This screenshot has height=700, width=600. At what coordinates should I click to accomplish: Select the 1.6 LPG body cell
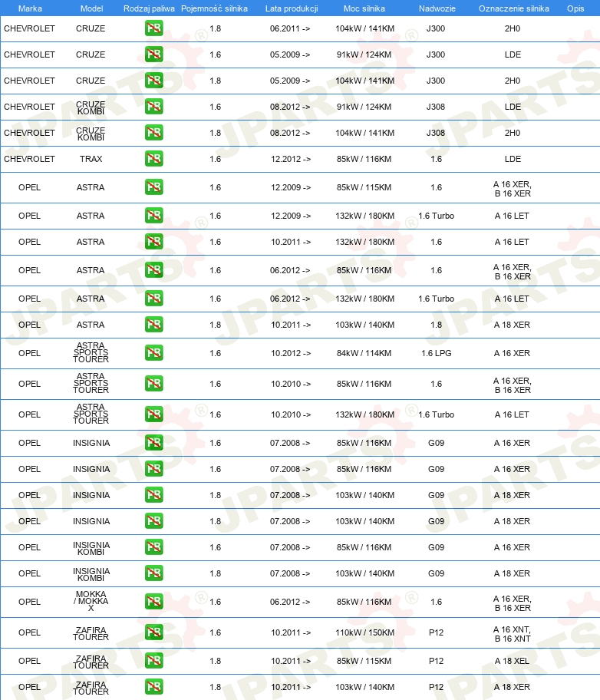click(x=436, y=353)
